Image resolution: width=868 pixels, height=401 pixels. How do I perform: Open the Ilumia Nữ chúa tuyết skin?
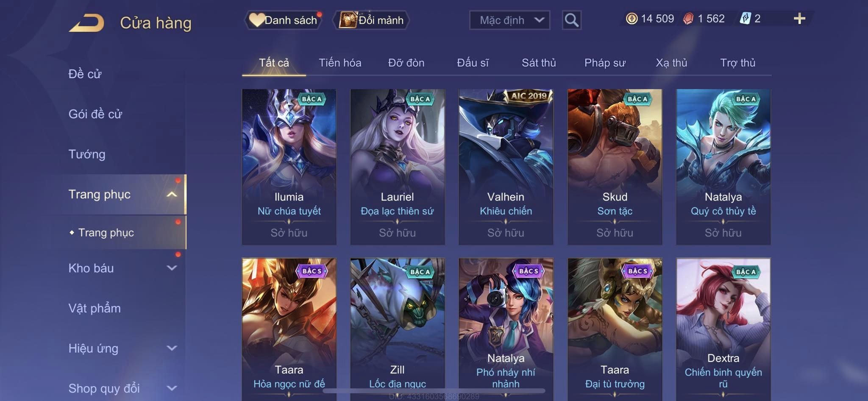pos(289,167)
